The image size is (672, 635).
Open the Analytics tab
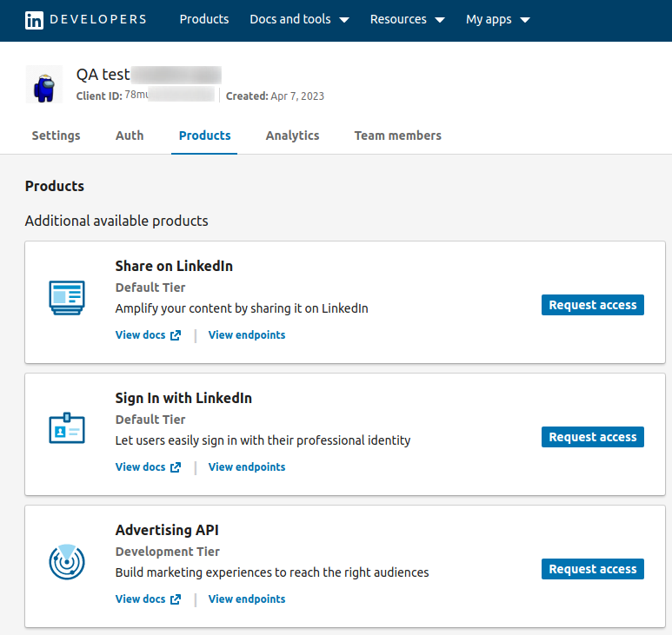pyautogui.click(x=292, y=136)
